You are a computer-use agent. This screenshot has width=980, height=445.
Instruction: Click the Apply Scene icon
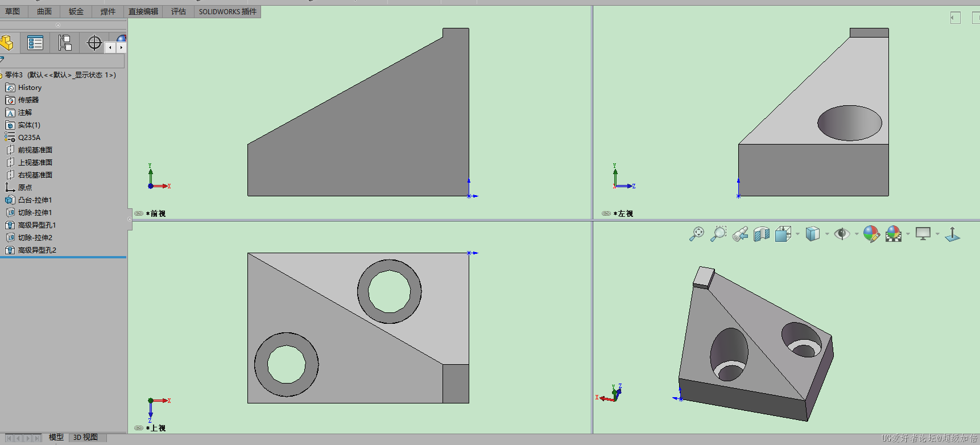click(894, 234)
